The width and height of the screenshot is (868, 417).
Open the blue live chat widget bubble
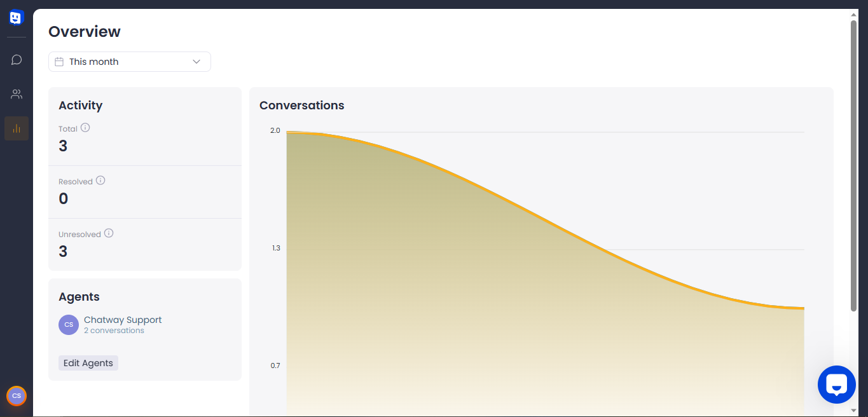(x=837, y=385)
